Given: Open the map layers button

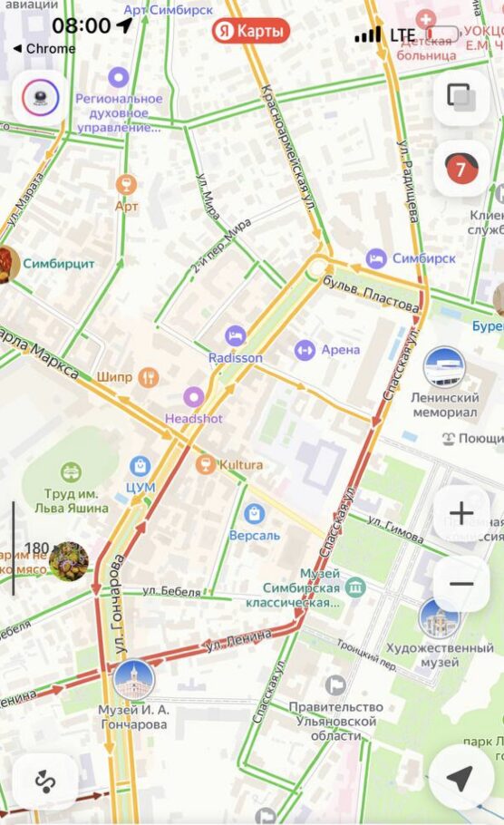Looking at the screenshot, I should coord(461,98).
